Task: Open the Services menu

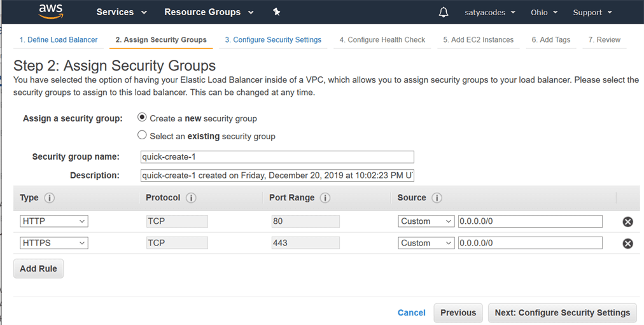Action: click(122, 12)
